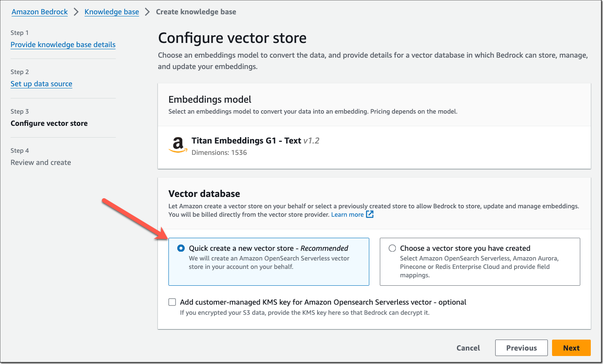
Task: Click the external link icon beside Learn more
Action: pyautogui.click(x=369, y=214)
